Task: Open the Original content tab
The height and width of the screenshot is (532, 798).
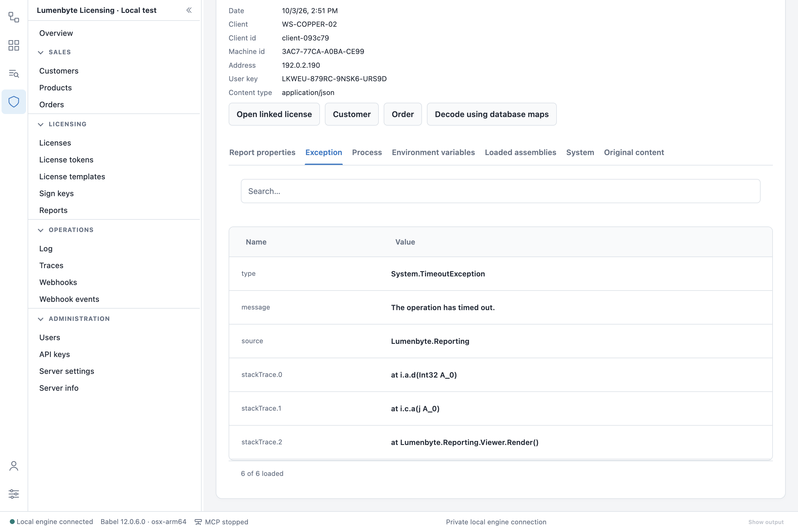Action: pos(634,152)
